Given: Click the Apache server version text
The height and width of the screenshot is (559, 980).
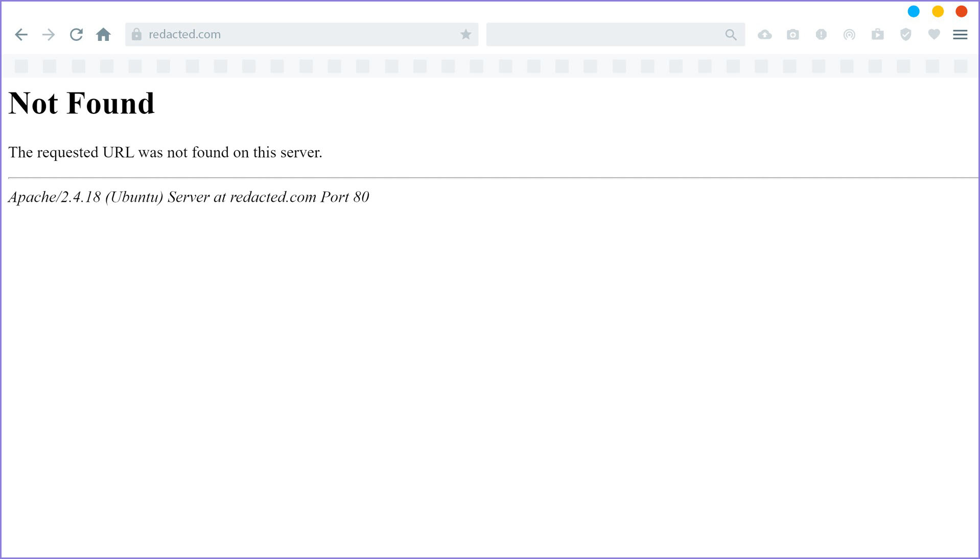Looking at the screenshot, I should pyautogui.click(x=188, y=197).
